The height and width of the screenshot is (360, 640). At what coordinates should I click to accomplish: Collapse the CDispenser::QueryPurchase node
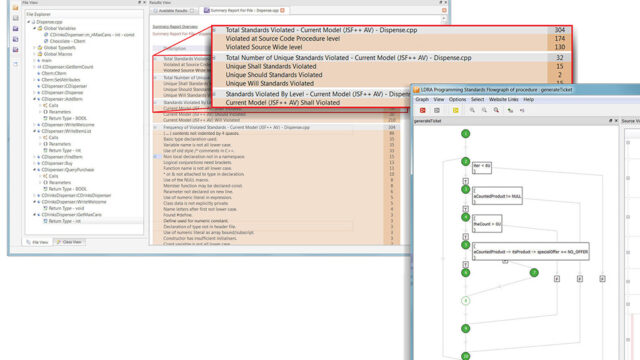pyautogui.click(x=34, y=170)
